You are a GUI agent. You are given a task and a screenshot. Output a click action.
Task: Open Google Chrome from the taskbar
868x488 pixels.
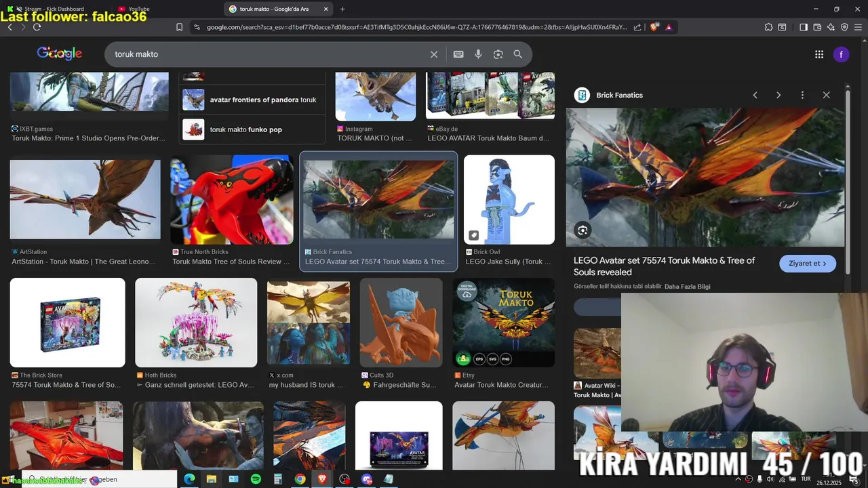(x=300, y=479)
